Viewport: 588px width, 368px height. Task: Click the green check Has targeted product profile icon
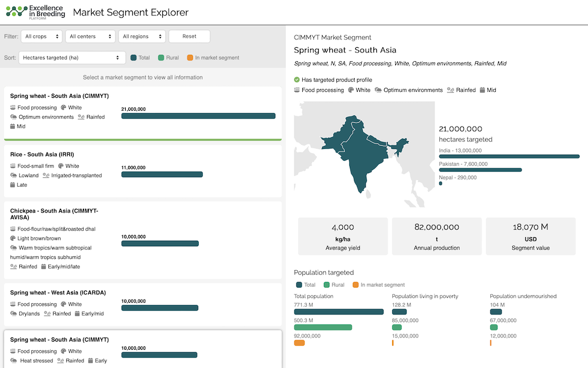(297, 79)
